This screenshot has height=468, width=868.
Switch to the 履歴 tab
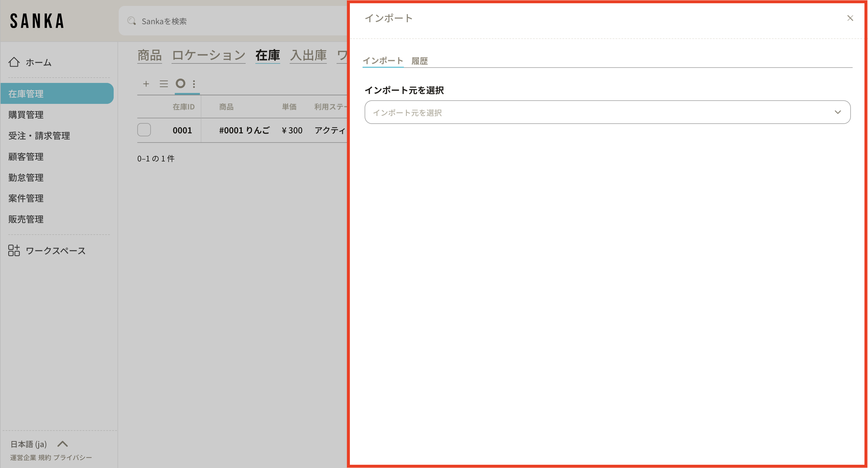[420, 61]
